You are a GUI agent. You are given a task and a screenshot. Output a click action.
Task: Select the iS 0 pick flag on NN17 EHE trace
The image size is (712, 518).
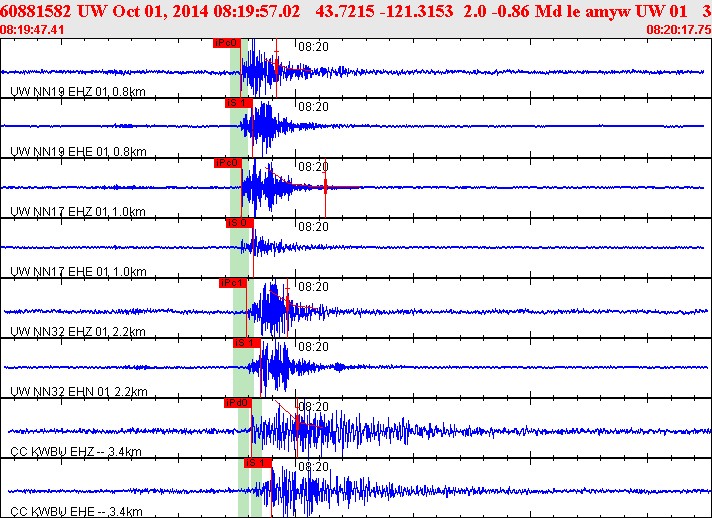(x=240, y=223)
